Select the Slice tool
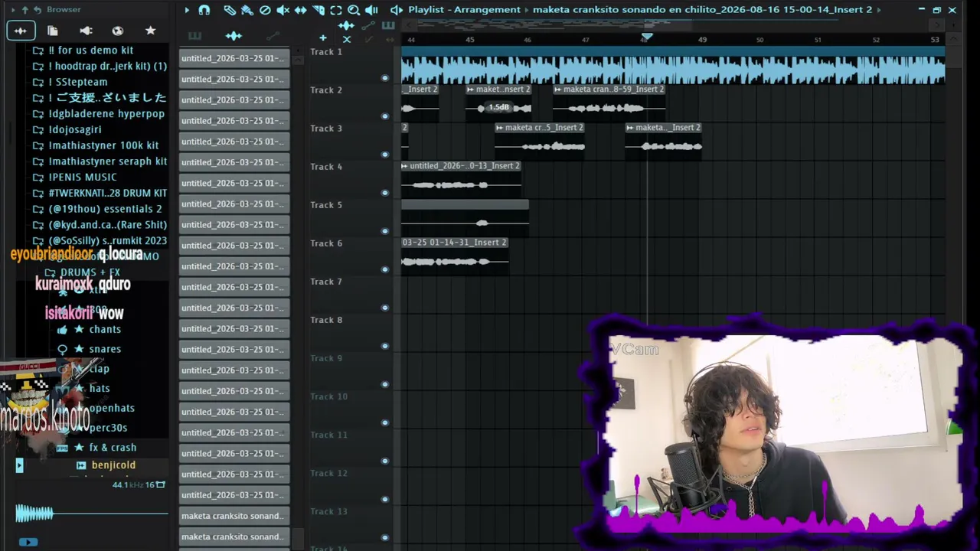 [x=318, y=10]
